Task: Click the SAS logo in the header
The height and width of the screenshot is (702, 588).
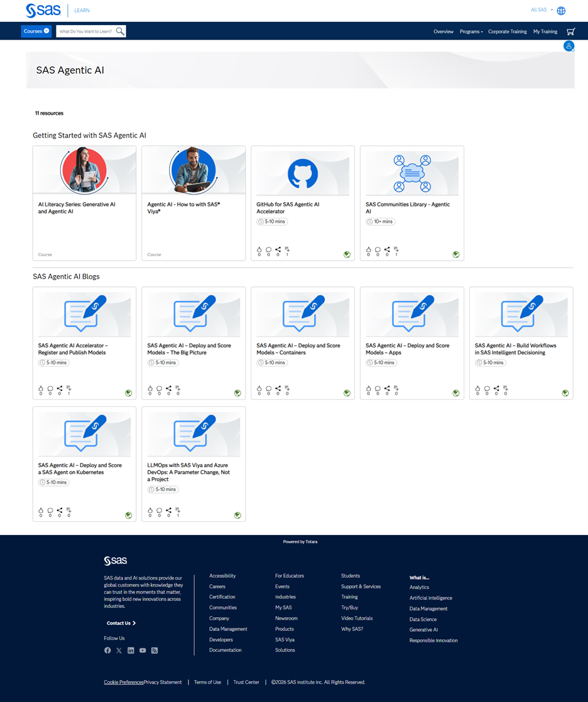Action: click(43, 10)
